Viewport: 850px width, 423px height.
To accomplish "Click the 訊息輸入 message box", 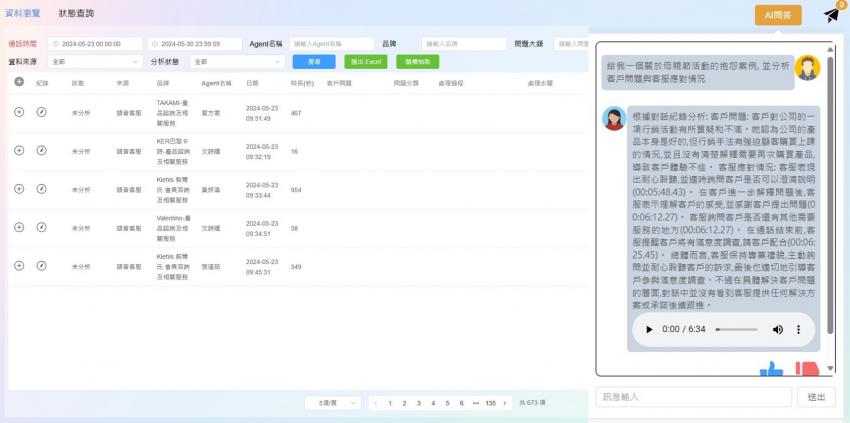I will pyautogui.click(x=693, y=397).
